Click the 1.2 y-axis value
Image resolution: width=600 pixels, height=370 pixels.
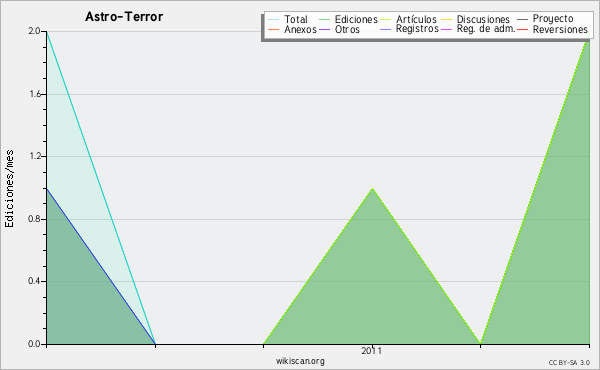pyautogui.click(x=35, y=156)
